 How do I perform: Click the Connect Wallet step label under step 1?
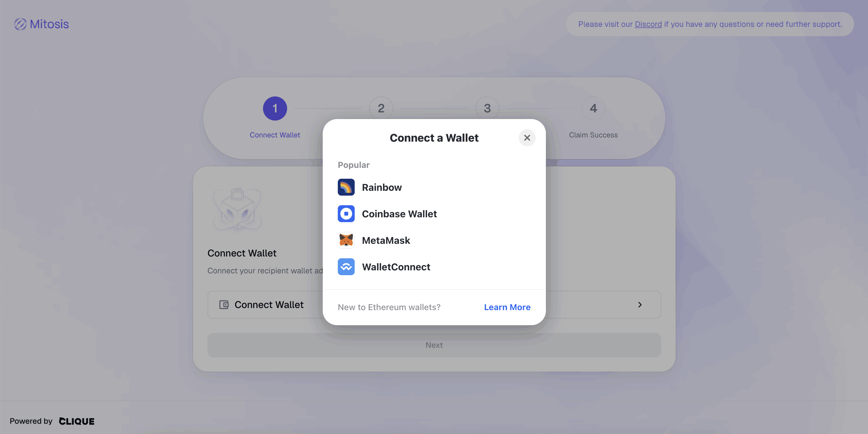click(x=275, y=135)
